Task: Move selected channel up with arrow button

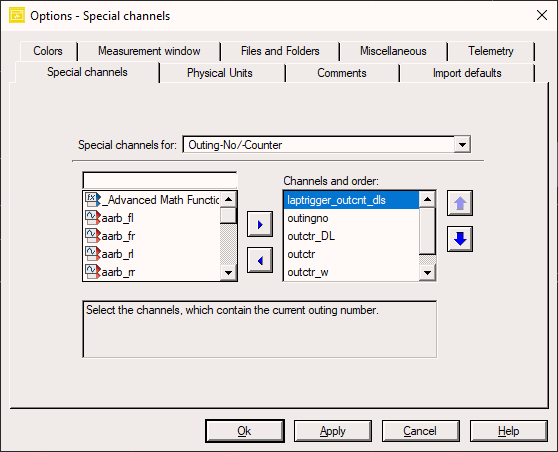Action: (460, 203)
